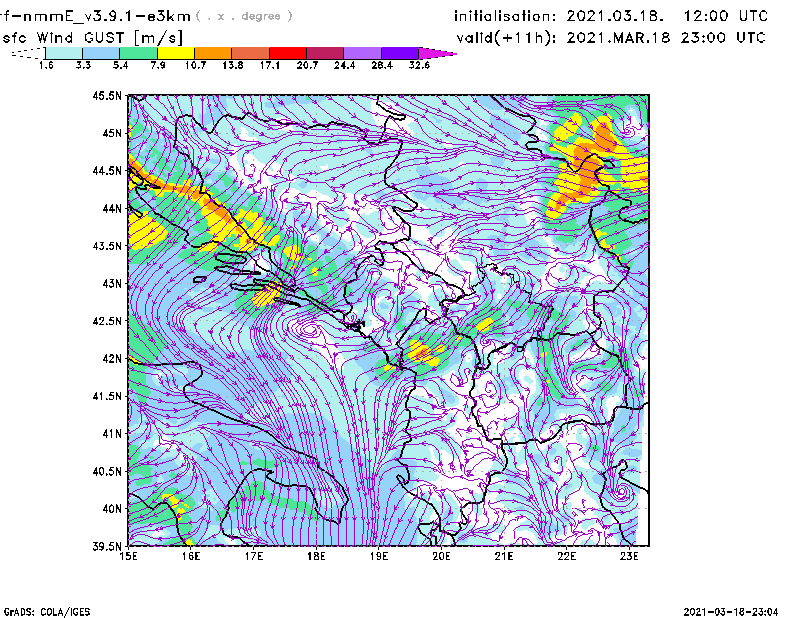
Task: Click the '( . x . degree )' resolution text
Action: [244, 16]
